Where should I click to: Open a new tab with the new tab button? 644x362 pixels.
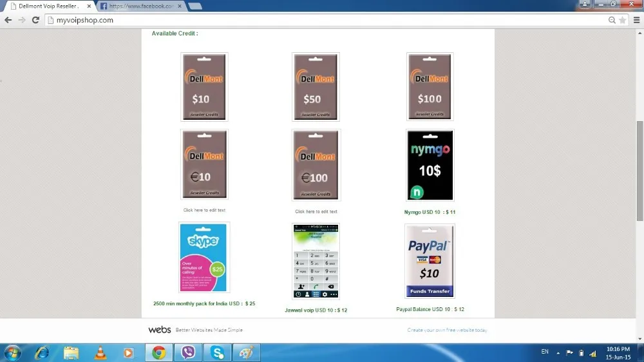195,6
